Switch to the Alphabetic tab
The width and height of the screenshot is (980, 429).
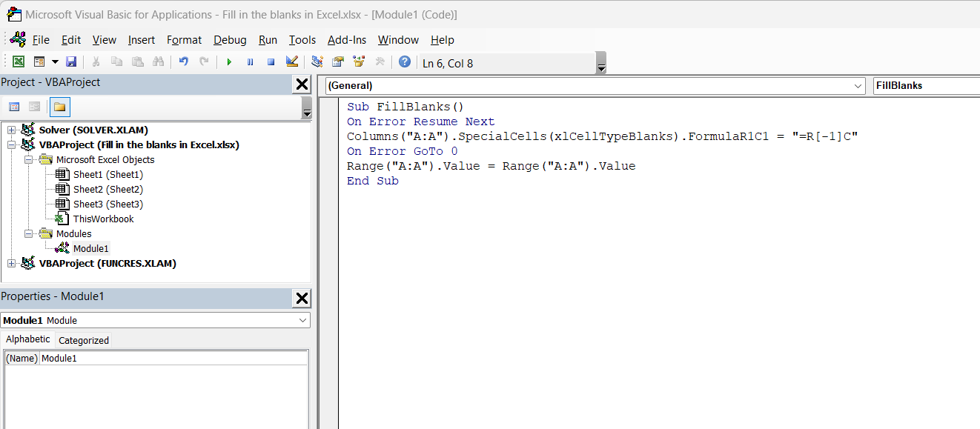28,339
